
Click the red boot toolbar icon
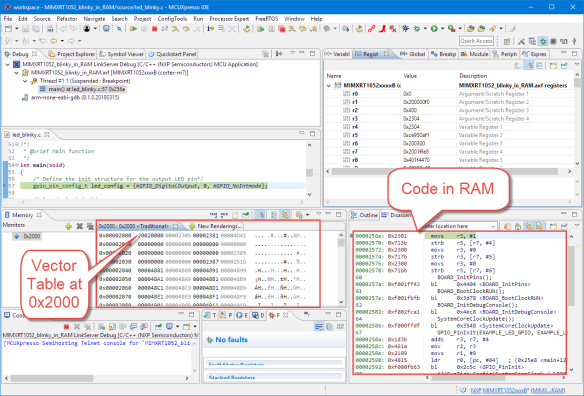[382, 29]
